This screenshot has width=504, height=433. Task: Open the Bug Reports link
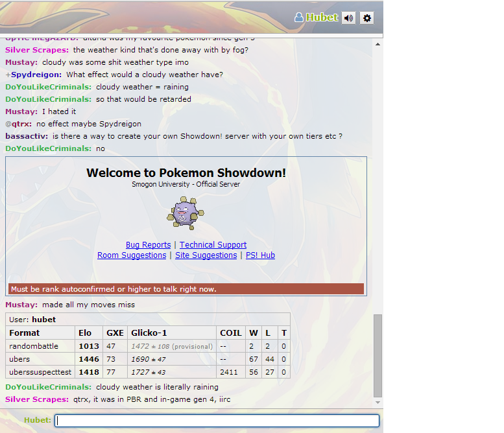148,245
